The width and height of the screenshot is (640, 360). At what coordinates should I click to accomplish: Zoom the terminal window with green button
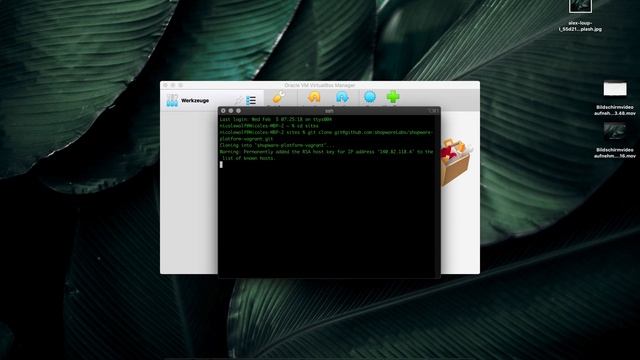pyautogui.click(x=239, y=111)
